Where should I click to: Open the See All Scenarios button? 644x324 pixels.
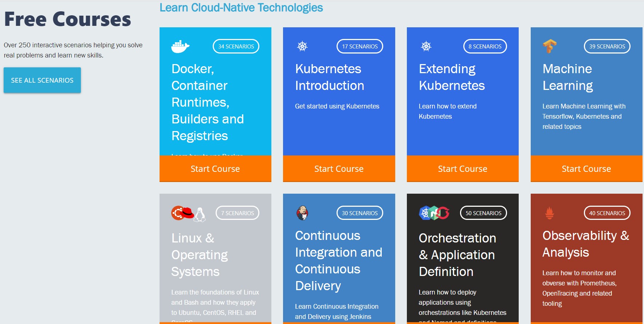(x=42, y=80)
